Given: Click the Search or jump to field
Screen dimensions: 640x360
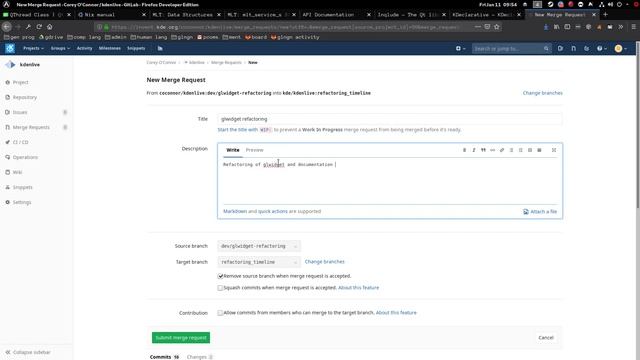Looking at the screenshot, I should 512,48.
